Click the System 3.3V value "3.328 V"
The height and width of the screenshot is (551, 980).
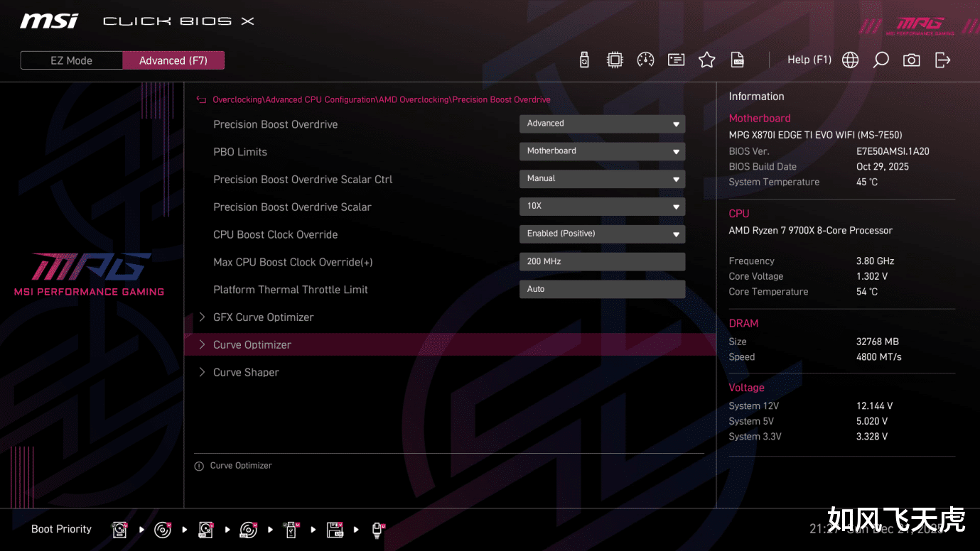click(872, 437)
